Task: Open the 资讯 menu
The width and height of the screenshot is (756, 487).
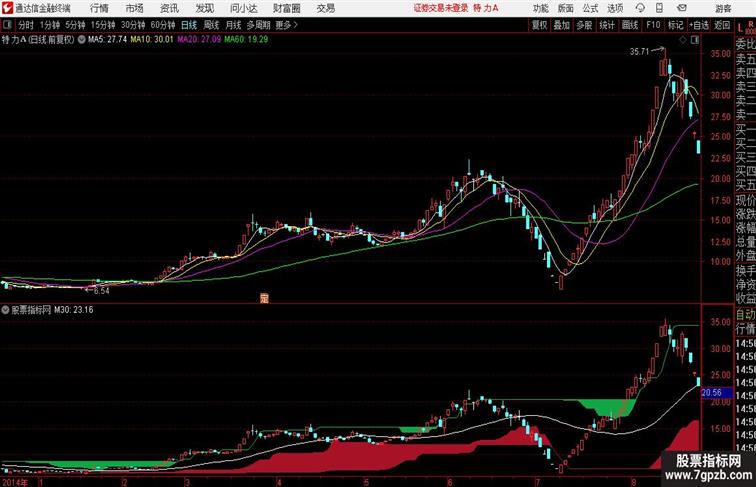Action: 169,8
